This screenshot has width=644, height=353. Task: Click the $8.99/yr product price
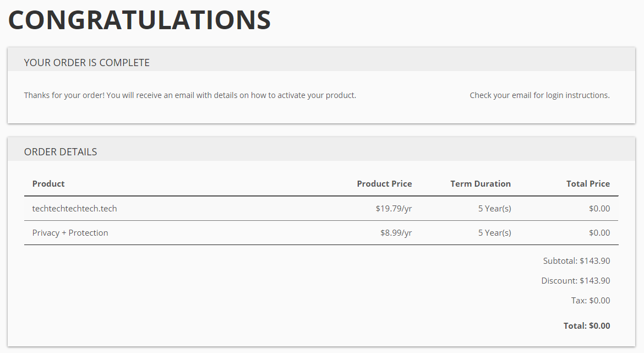point(396,233)
